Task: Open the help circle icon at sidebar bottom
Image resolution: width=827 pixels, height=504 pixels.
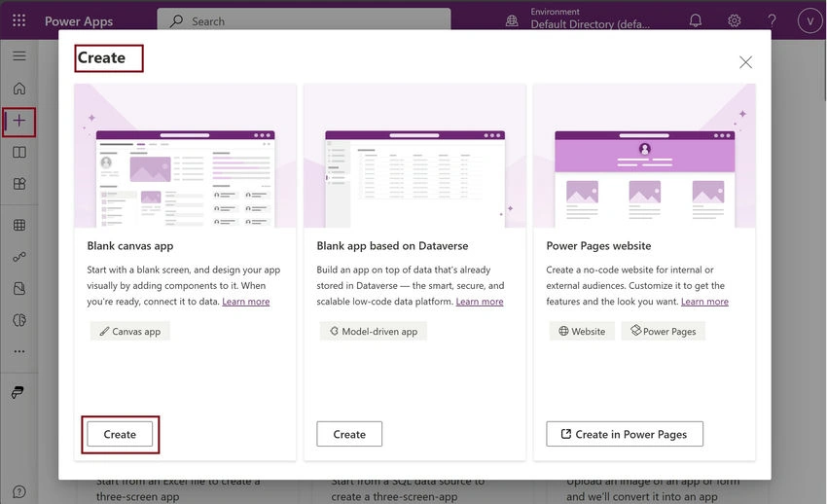Action: click(19, 492)
